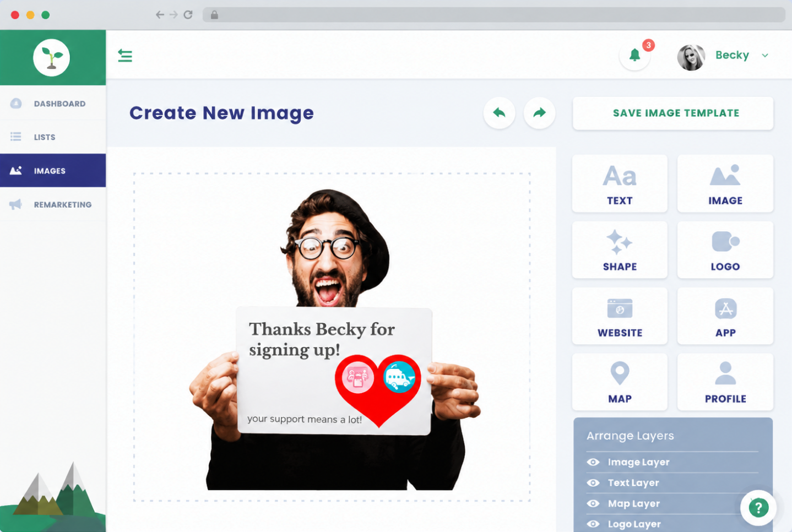Screen dimensions: 792x532
Task: Select the 'Thanks Becky for signing up!' text
Action: tap(322, 339)
